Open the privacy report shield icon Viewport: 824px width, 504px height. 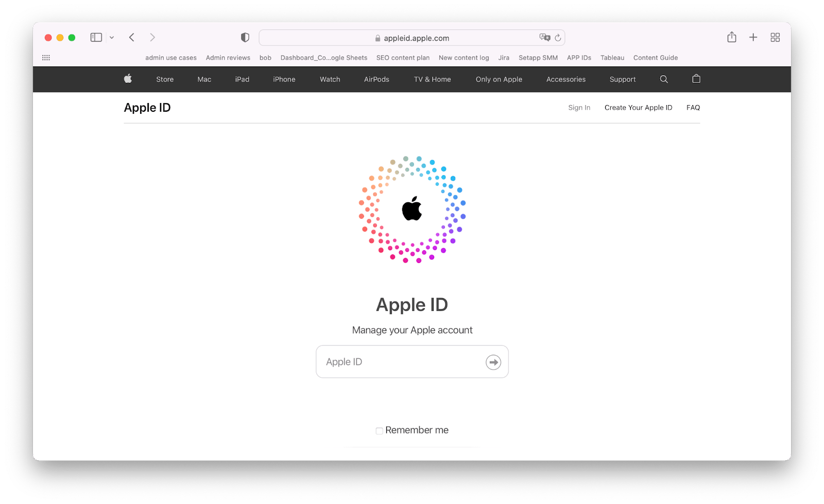tap(245, 38)
